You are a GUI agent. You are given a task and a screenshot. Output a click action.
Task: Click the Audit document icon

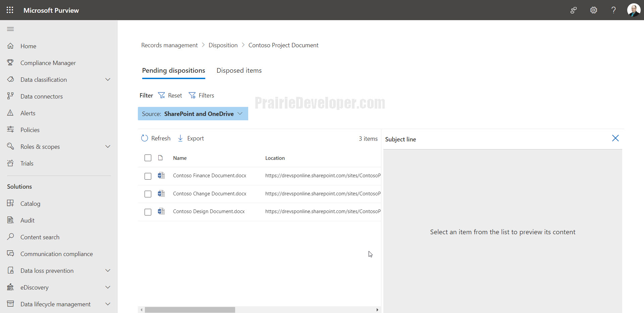[10, 220]
